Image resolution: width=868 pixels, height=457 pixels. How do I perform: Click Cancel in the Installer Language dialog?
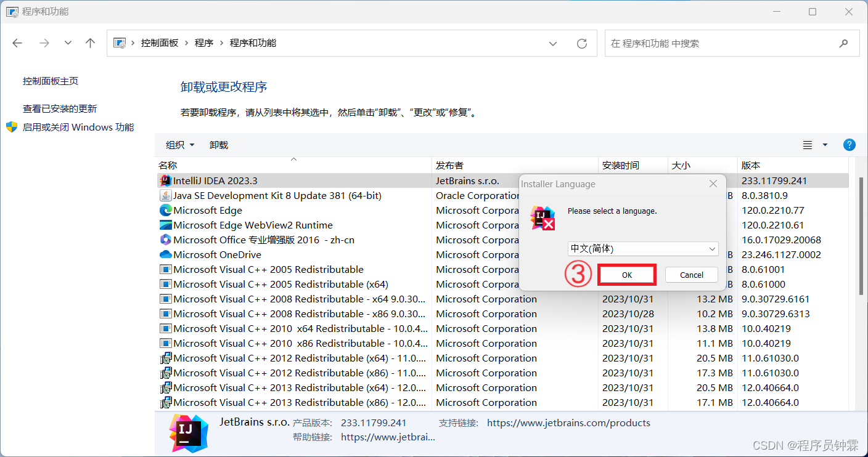coord(692,275)
